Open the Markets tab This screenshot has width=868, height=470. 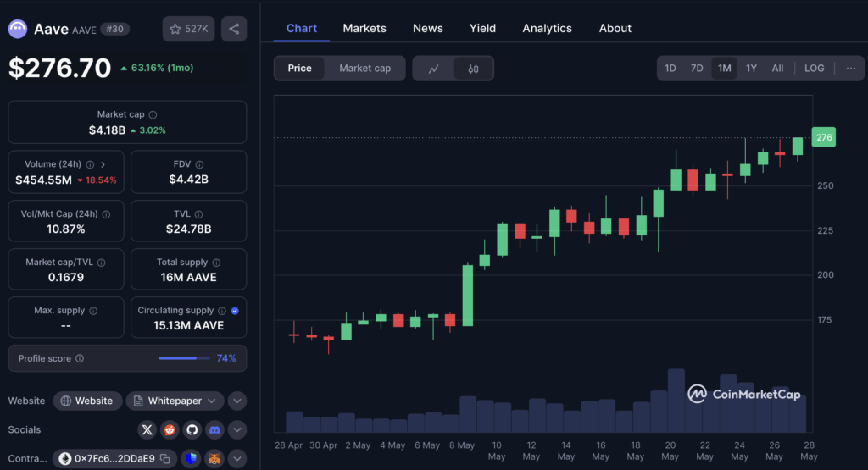click(x=364, y=28)
